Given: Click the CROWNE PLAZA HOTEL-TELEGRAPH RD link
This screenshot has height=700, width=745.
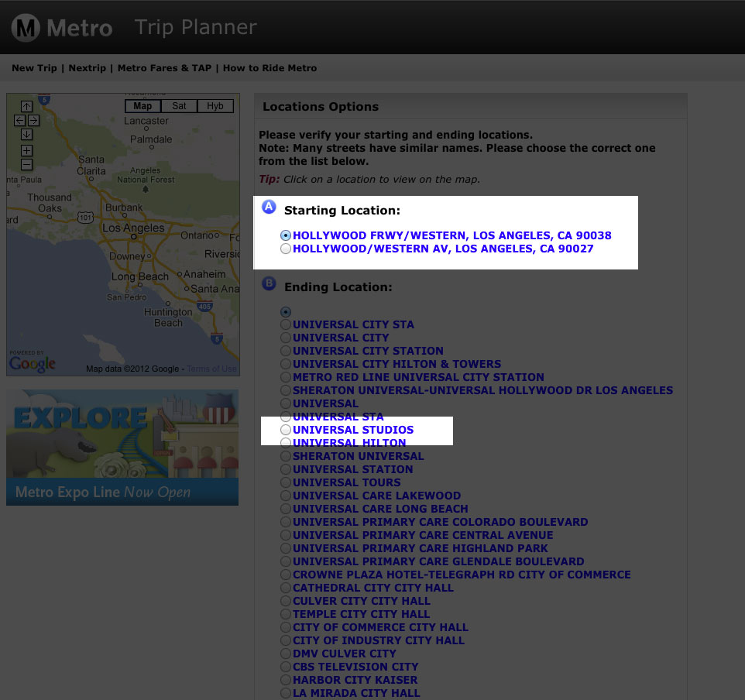Looking at the screenshot, I should [x=462, y=575].
